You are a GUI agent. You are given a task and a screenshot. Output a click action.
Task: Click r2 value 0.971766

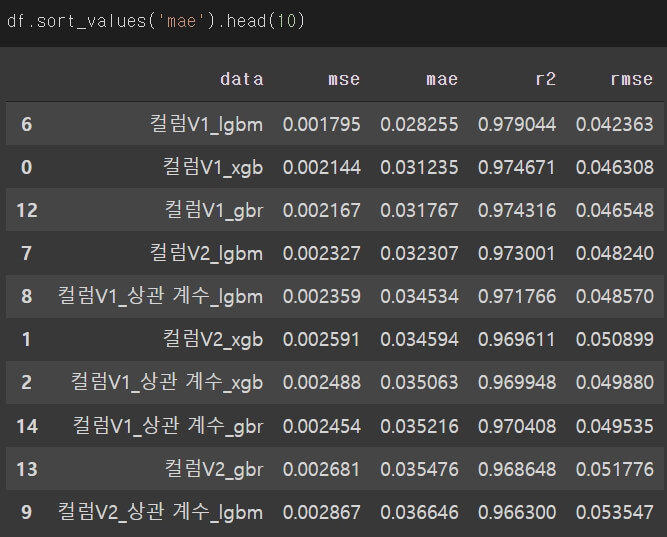tap(517, 296)
